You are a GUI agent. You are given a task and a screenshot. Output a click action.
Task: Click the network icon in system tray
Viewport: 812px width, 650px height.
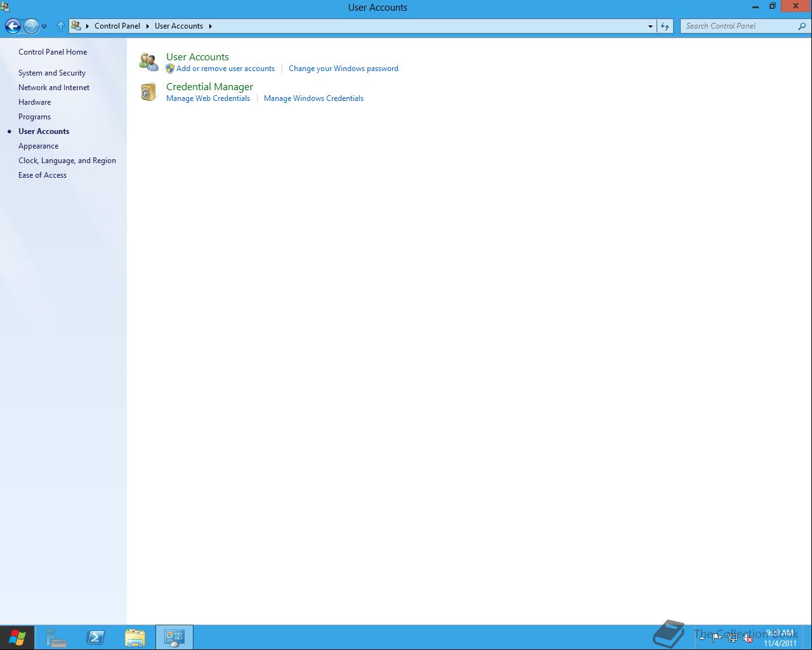(x=733, y=639)
